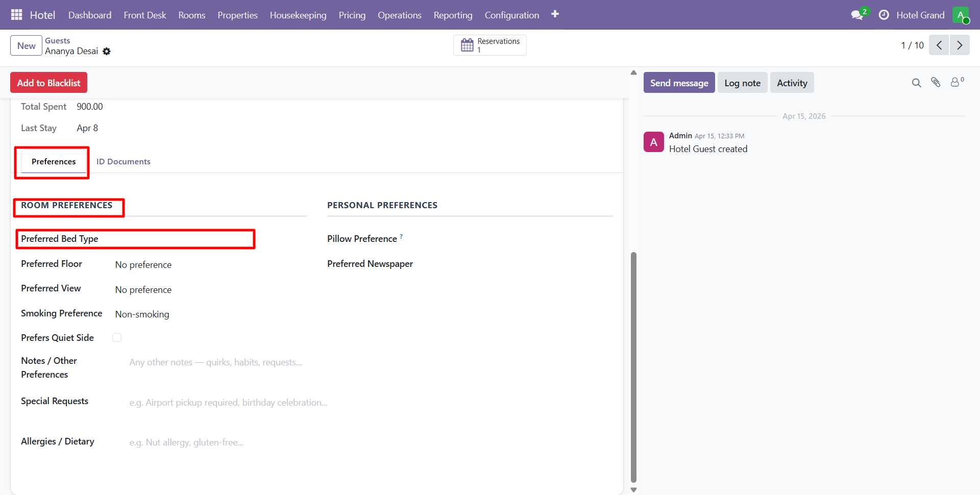
Task: Click the plus icon in top menu
Action: tap(555, 14)
